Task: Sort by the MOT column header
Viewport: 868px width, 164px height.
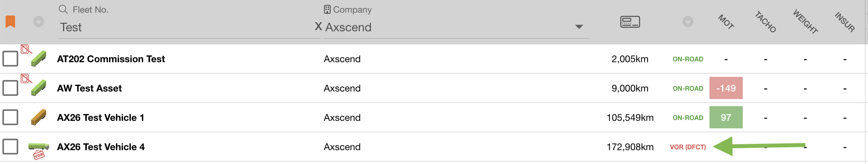Action: point(726,22)
